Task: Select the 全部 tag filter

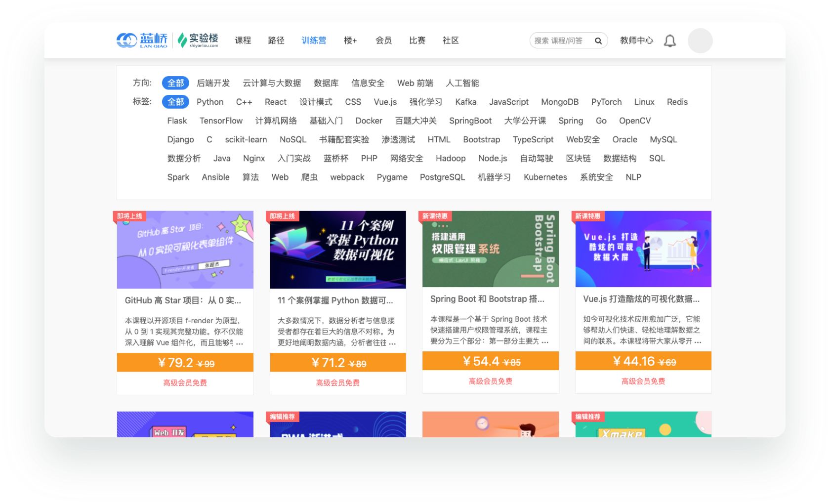Action: (x=175, y=102)
